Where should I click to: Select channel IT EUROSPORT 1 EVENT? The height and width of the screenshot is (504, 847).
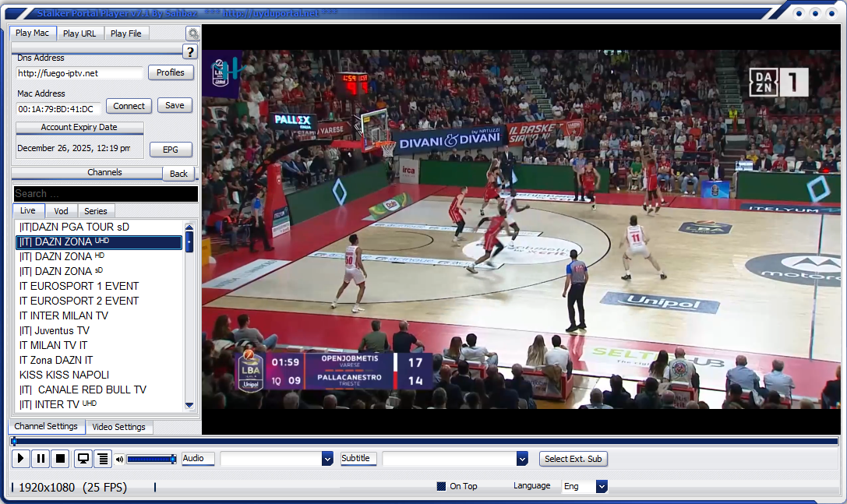(x=100, y=287)
